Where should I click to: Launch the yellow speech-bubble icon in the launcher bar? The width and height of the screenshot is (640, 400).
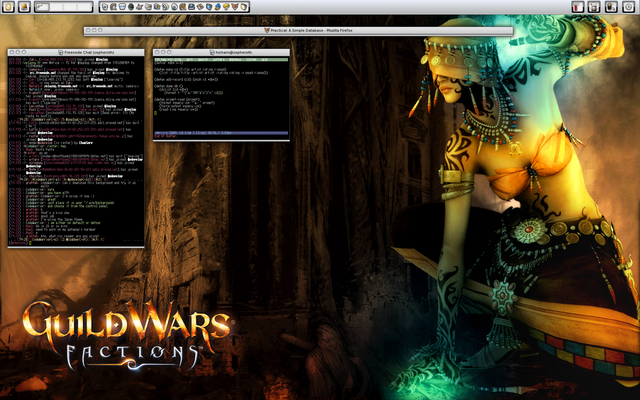coord(227,7)
